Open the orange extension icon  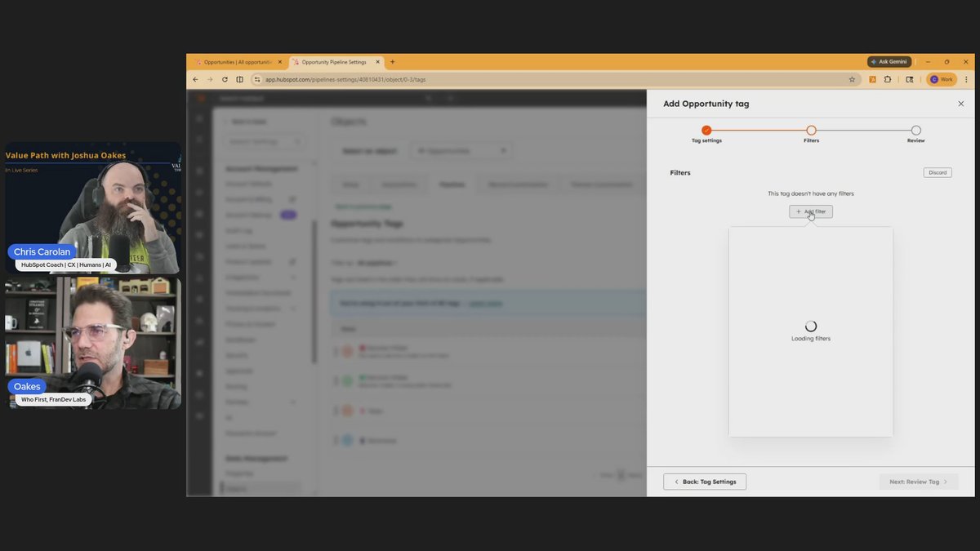point(872,79)
